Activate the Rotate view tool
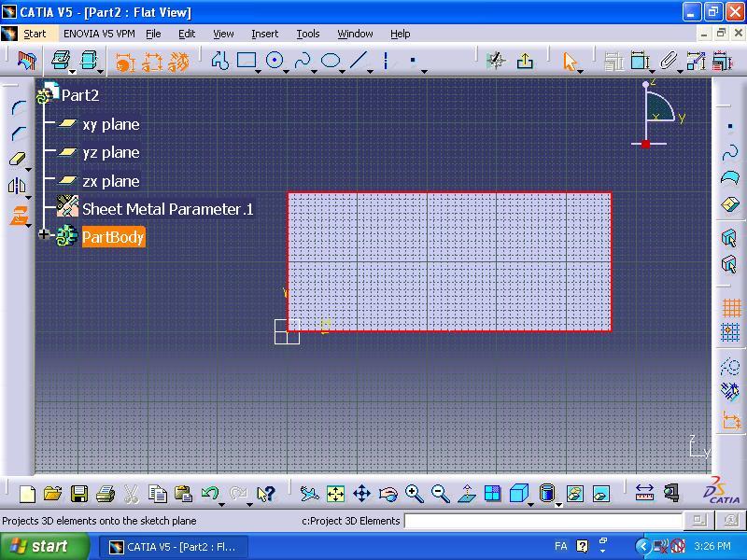747x560 pixels. pyautogui.click(x=388, y=492)
